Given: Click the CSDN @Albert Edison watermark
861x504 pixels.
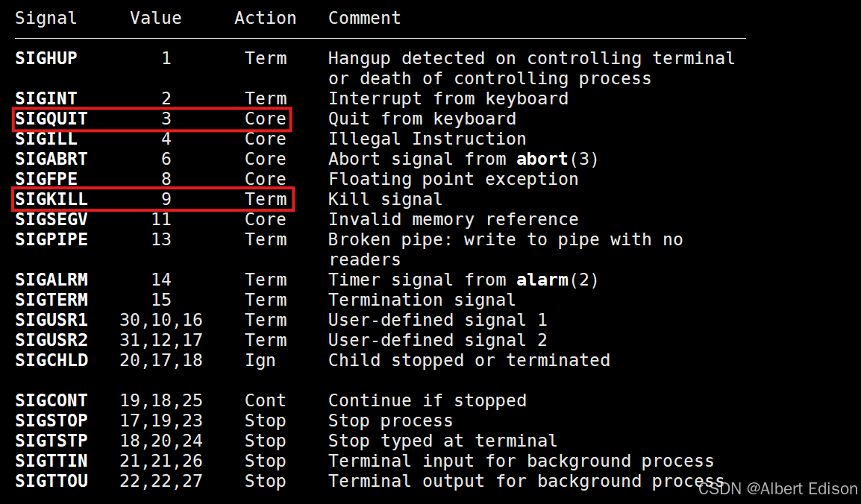Looking at the screenshot, I should (778, 488).
